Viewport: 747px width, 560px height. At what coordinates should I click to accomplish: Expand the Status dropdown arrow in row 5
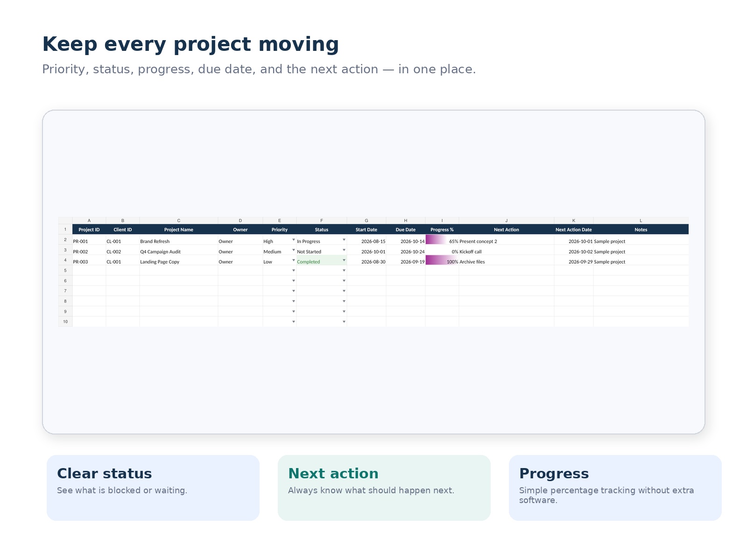pos(344,271)
